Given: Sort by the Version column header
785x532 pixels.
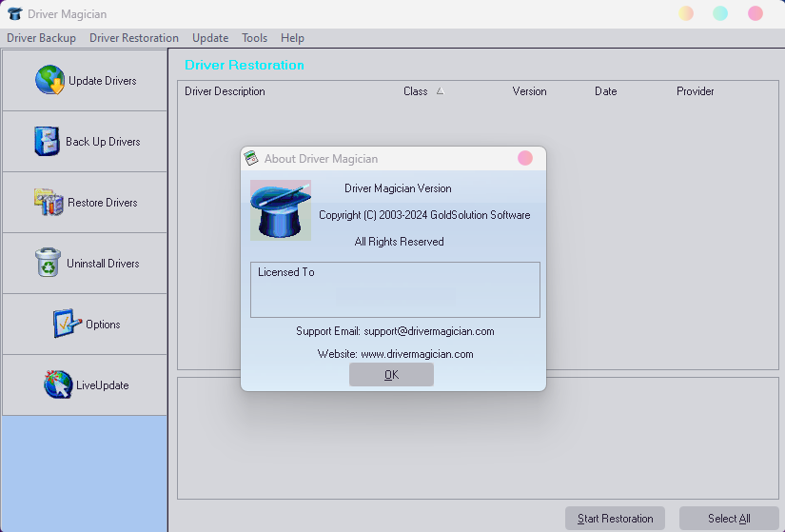Looking at the screenshot, I should (x=529, y=91).
